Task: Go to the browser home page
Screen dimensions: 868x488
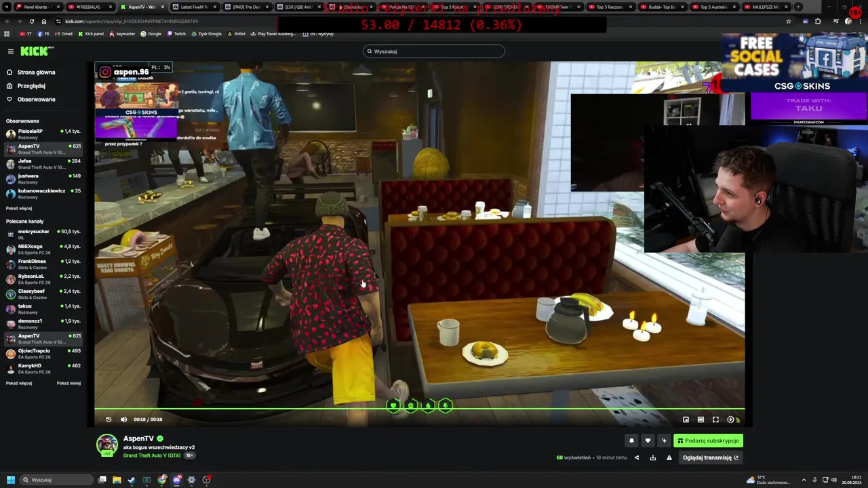Action: tap(44, 21)
